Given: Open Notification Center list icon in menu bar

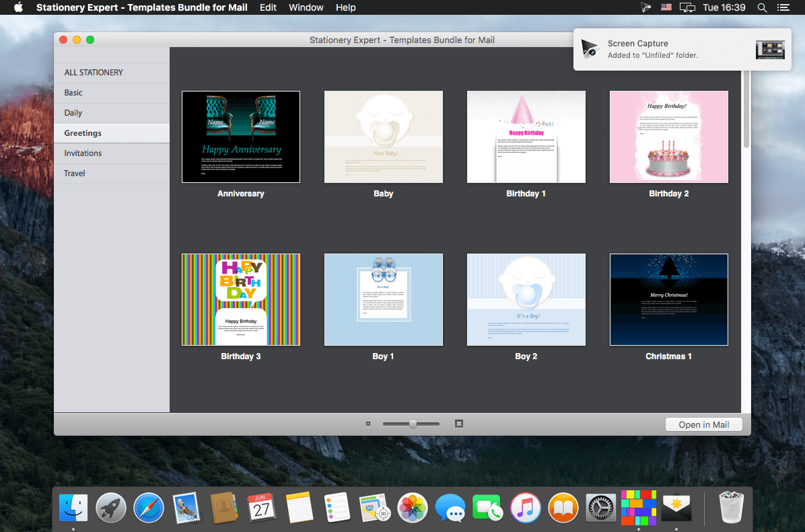Looking at the screenshot, I should pos(783,7).
